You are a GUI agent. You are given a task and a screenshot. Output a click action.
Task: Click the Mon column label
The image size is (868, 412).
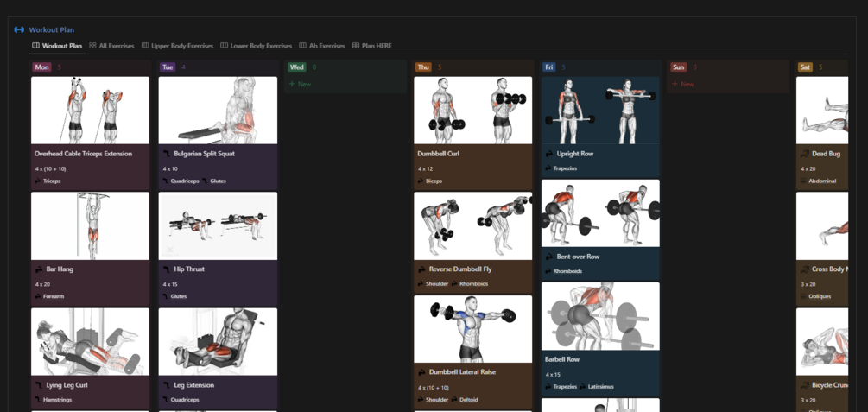point(41,67)
